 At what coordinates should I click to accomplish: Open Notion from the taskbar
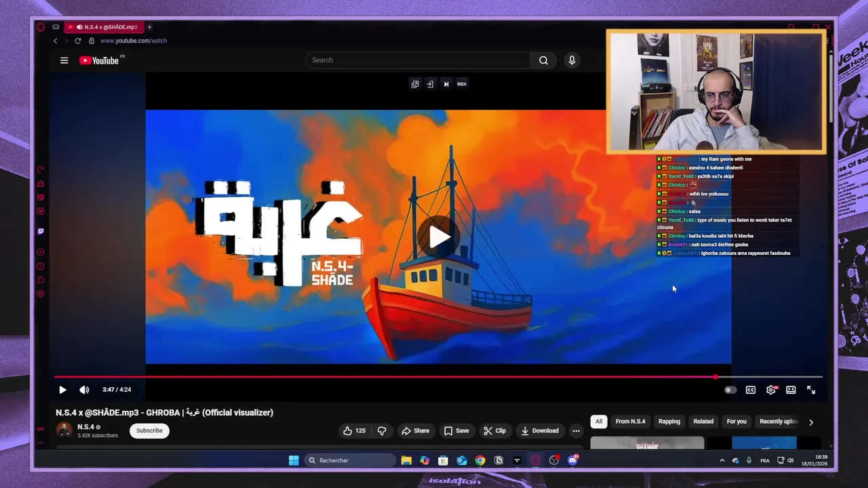498,460
